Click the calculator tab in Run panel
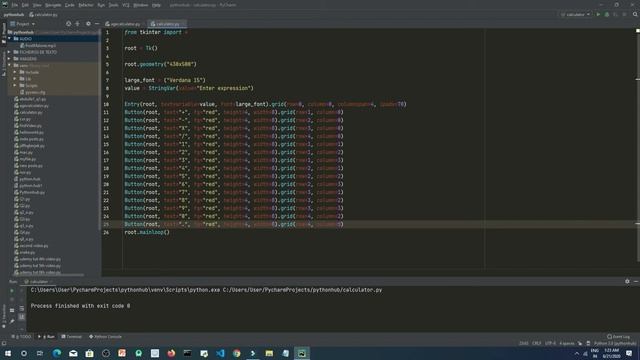 [37, 281]
